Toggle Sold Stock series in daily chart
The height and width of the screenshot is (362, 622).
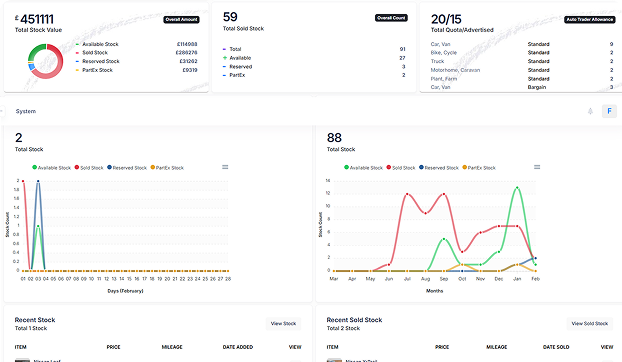coord(89,168)
